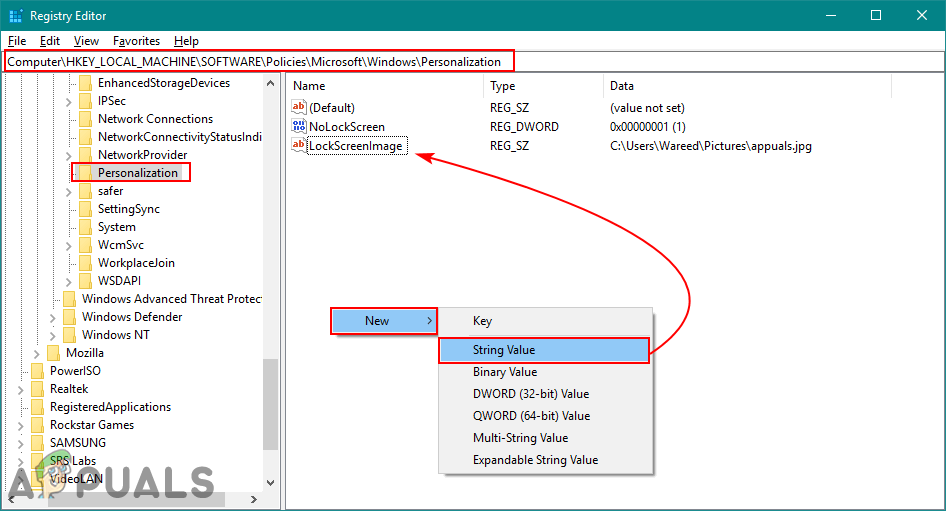Click the WcmSvc folder icon

pyautogui.click(x=86, y=245)
